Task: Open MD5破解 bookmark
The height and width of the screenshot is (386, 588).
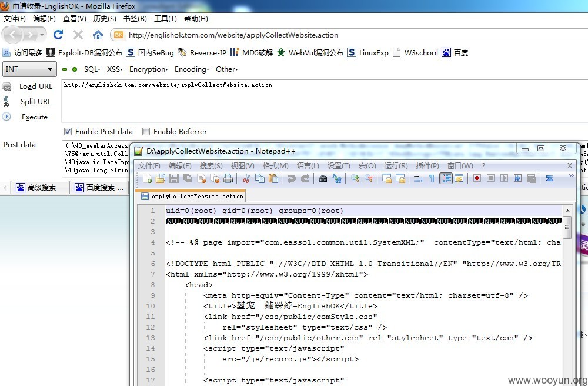Action: click(251, 52)
